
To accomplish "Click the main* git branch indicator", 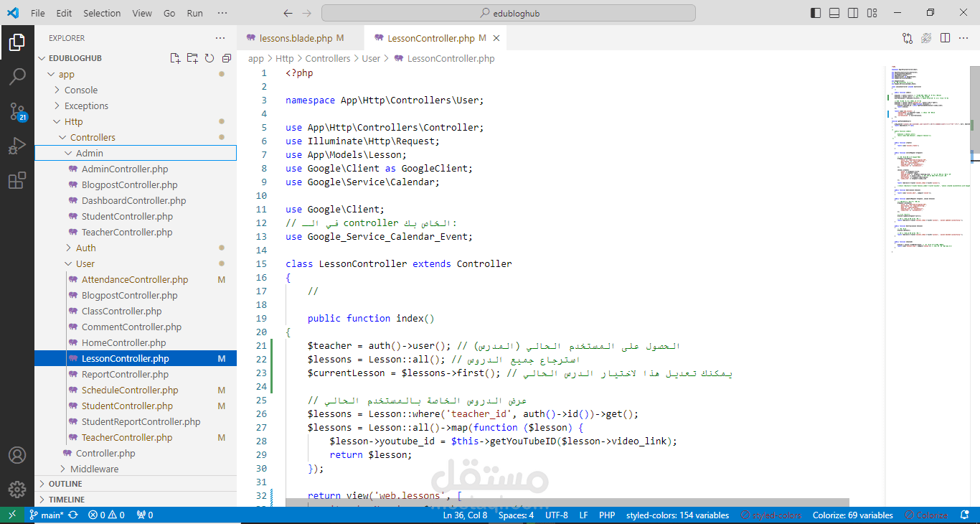I will [47, 515].
